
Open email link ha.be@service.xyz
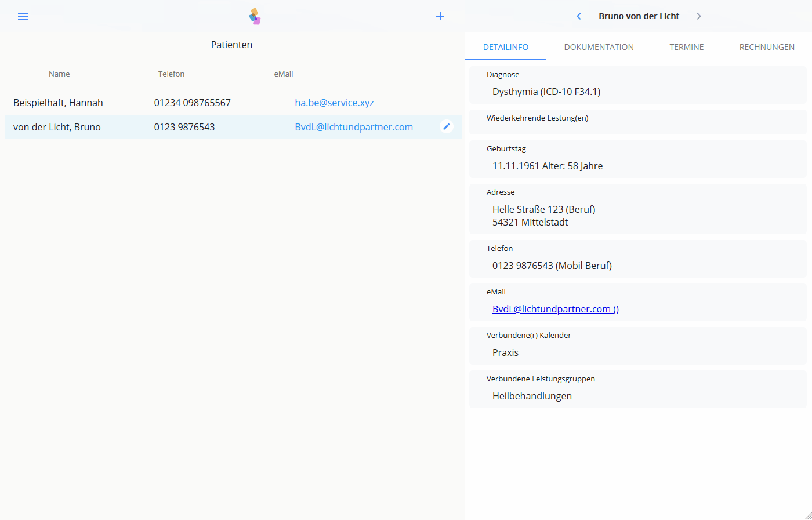(x=334, y=103)
